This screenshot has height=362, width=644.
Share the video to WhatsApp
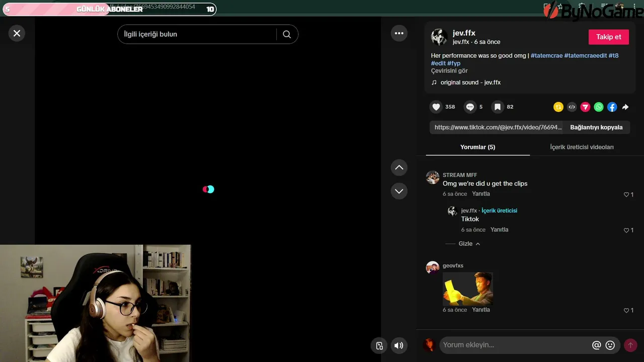(599, 107)
